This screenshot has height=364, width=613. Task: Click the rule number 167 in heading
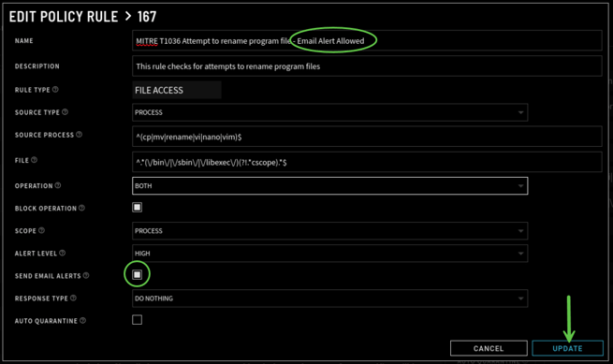(147, 17)
